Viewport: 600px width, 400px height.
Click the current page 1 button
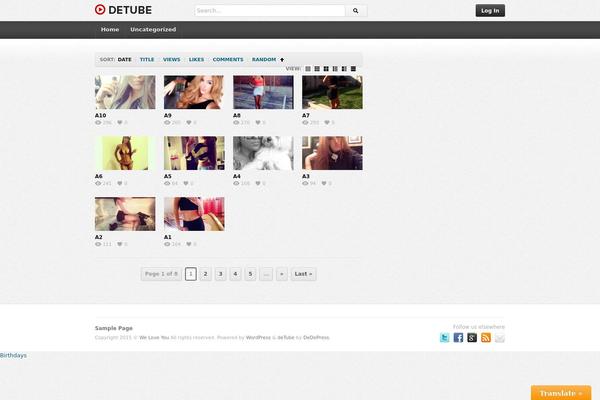point(191,274)
